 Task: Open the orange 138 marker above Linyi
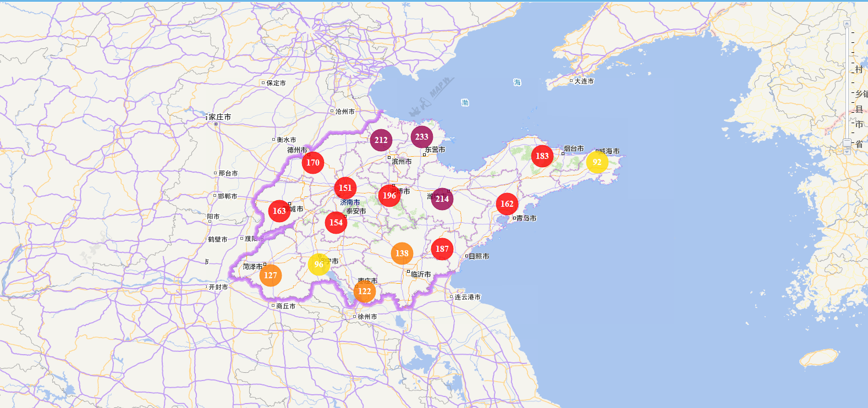(x=402, y=253)
